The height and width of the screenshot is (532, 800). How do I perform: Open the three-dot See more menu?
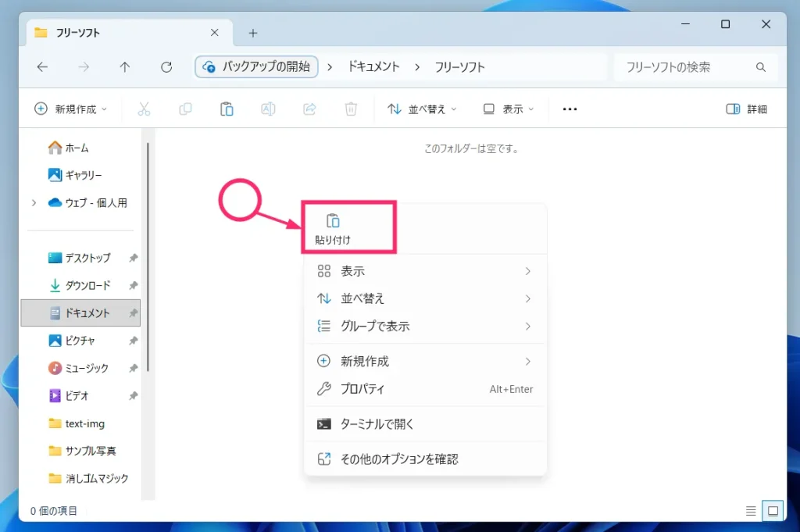(x=570, y=109)
